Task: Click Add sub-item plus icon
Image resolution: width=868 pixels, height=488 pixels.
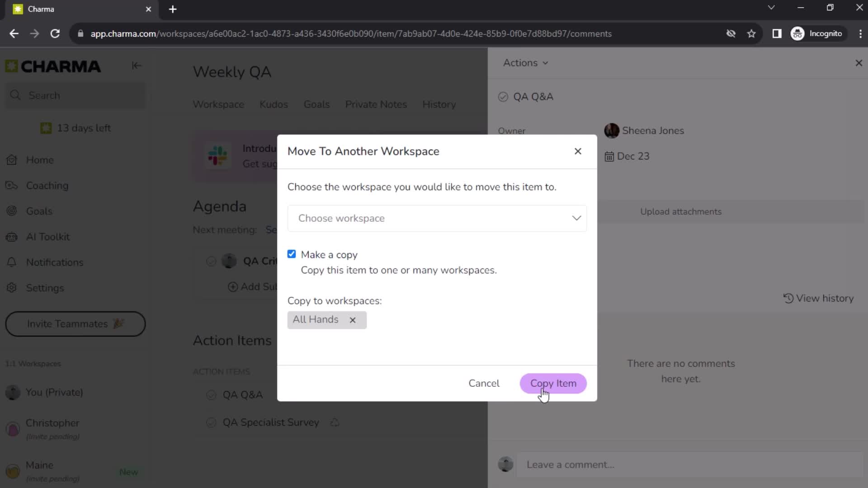Action: point(233,287)
